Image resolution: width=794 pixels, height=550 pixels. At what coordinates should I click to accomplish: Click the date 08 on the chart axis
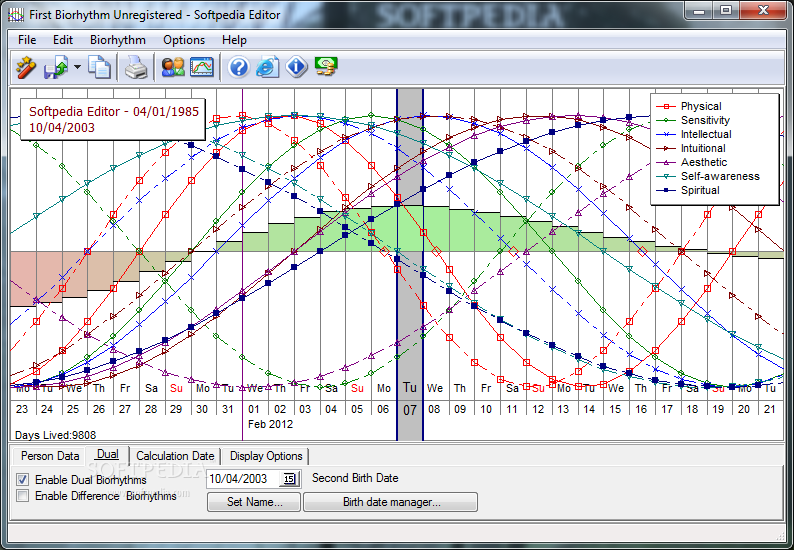coord(434,409)
